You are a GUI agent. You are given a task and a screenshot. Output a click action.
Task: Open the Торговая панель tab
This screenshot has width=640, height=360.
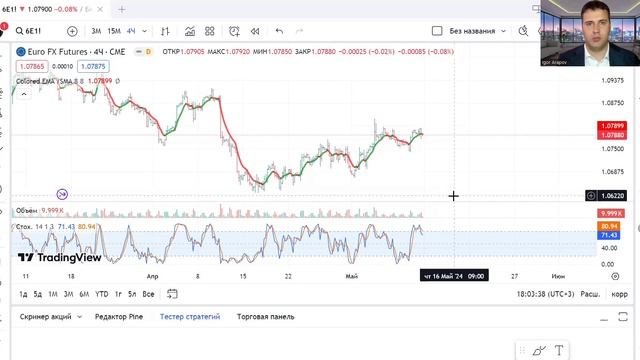[x=265, y=317]
